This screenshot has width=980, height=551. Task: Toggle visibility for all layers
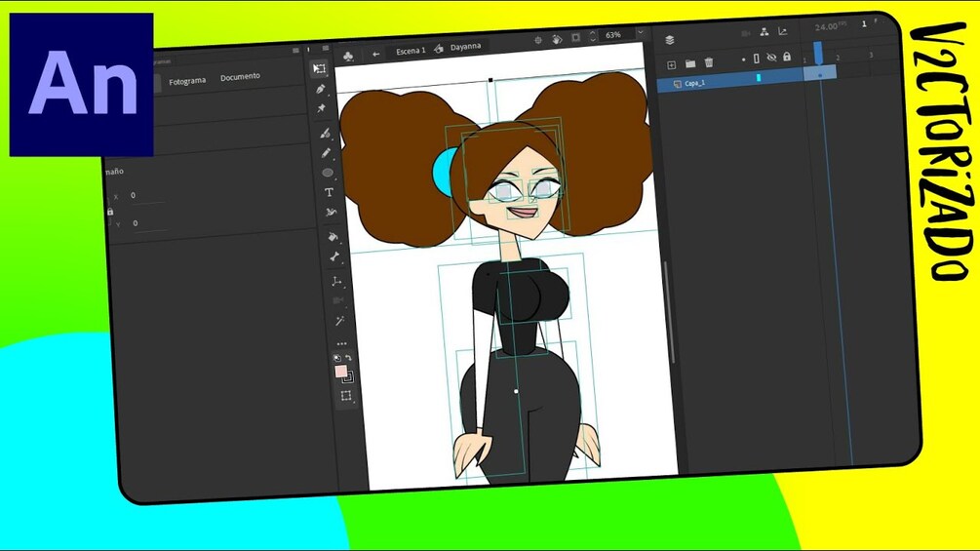(771, 58)
